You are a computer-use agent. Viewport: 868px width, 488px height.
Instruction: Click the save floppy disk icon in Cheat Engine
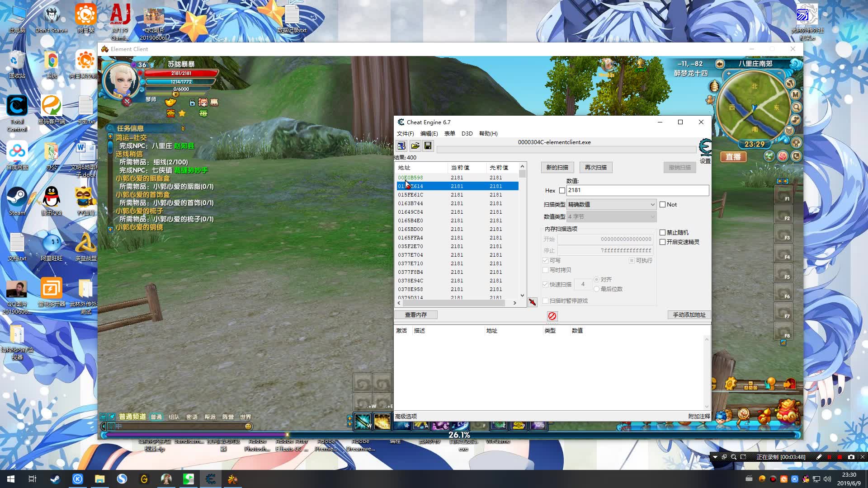coord(428,145)
